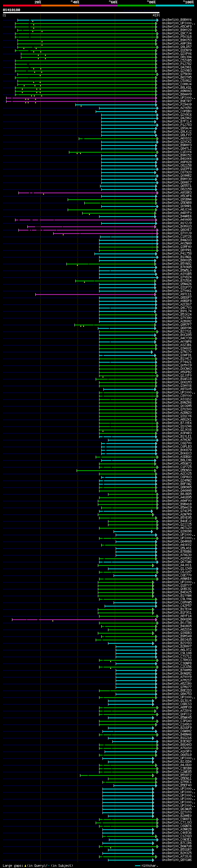Select hit label UniRef100_B7G5G4

tap(177, 281)
